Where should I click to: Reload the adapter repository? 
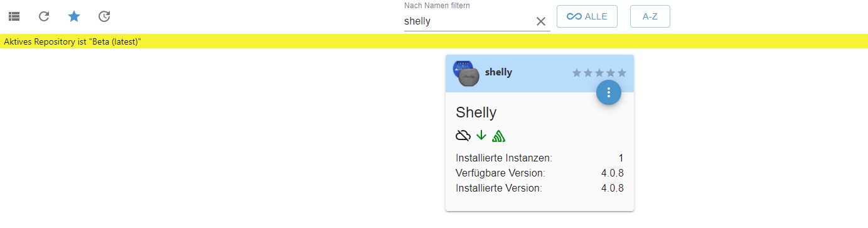pos(44,17)
